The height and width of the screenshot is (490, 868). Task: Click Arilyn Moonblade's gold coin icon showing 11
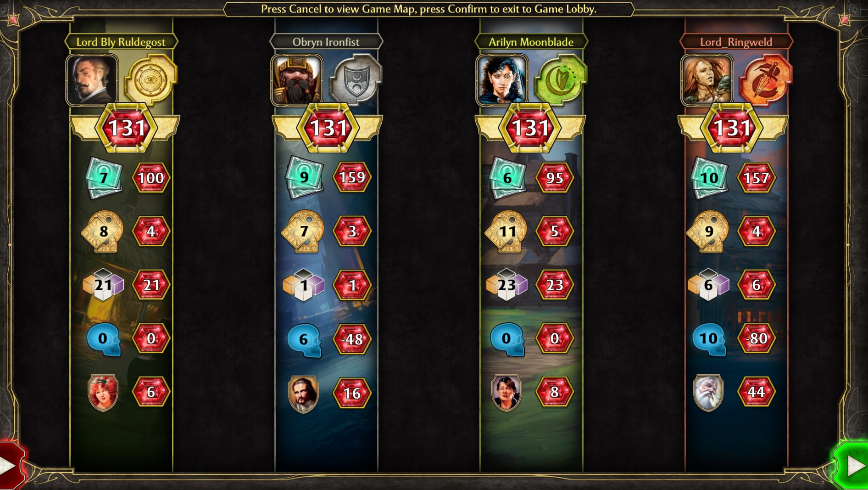pyautogui.click(x=506, y=231)
